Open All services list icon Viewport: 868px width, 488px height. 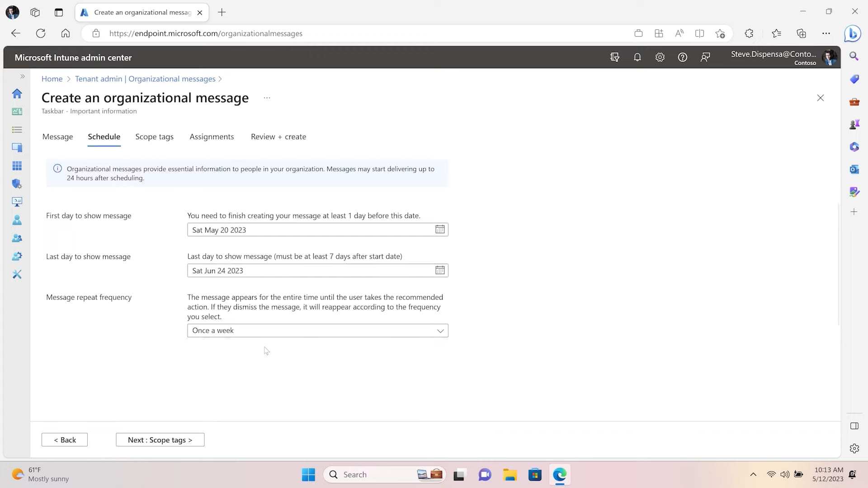click(x=17, y=130)
